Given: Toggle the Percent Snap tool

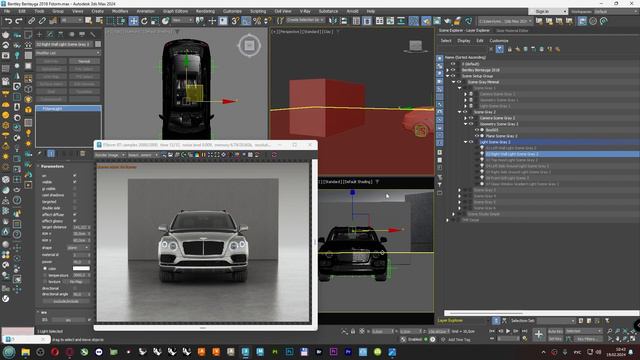Looking at the screenshot, I should coord(257,20).
